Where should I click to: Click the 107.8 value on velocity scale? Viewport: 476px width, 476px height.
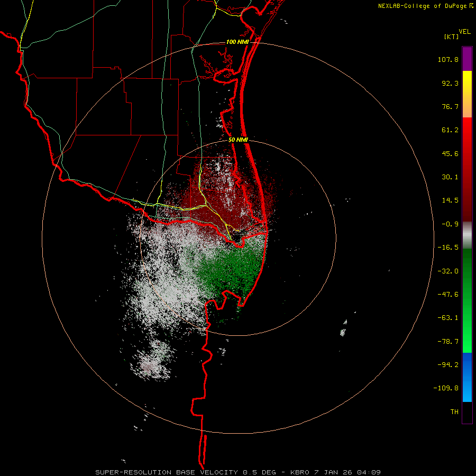coord(448,59)
